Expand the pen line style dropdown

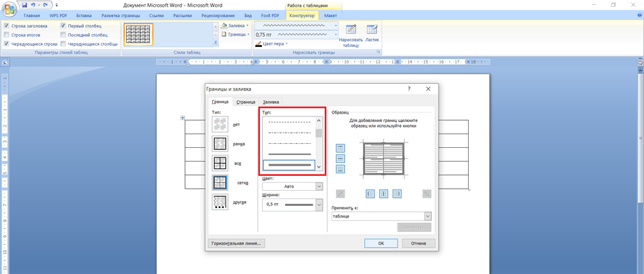(336, 25)
